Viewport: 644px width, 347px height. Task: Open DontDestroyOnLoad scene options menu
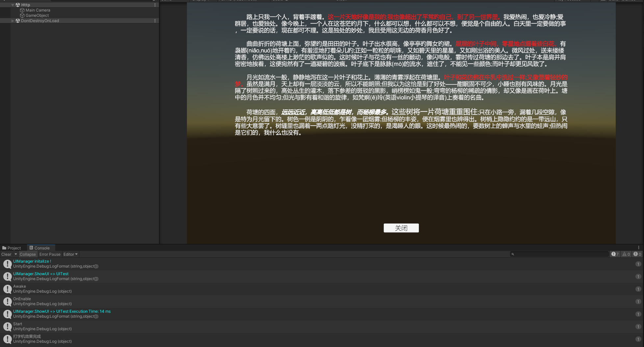tap(155, 21)
